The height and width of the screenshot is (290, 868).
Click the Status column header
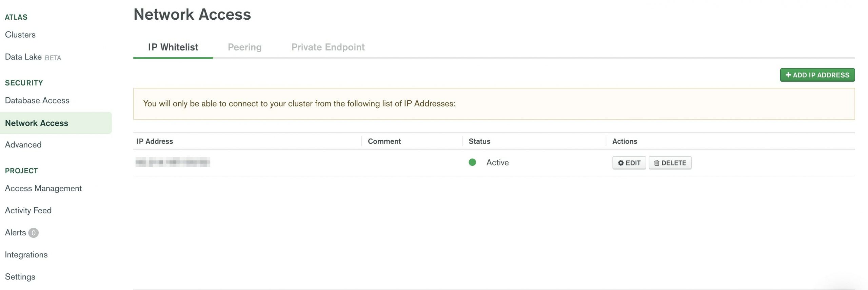(479, 141)
